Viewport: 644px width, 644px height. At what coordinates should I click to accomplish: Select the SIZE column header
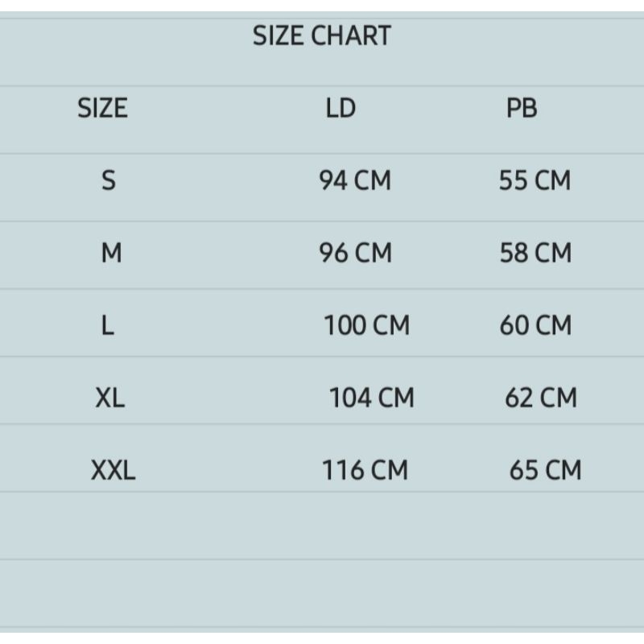(102, 108)
